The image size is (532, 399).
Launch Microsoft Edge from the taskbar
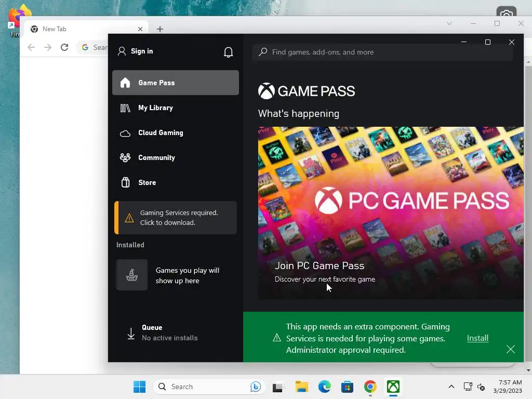(324, 387)
